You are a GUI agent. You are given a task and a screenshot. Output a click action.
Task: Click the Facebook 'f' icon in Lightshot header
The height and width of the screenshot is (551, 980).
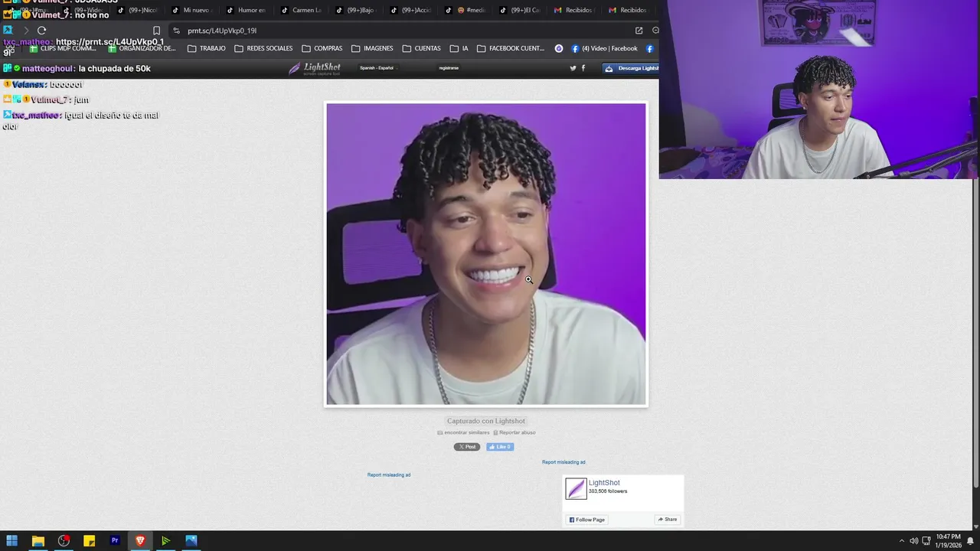[583, 68]
